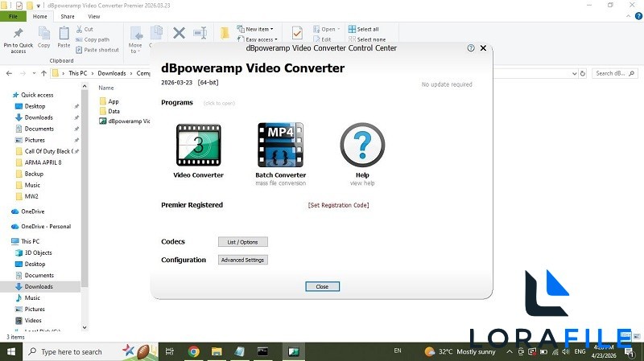Select OneDrive - Personal in sidebar
Image resolution: width=644 pixels, height=361 pixels.
[x=46, y=227]
